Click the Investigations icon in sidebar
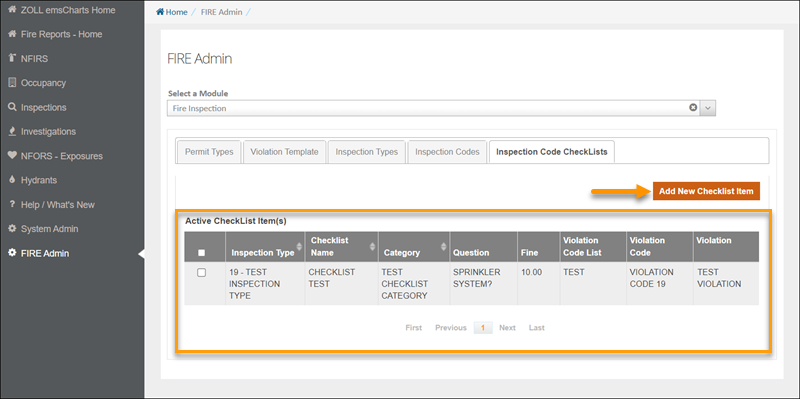The width and height of the screenshot is (800, 399). [x=12, y=132]
